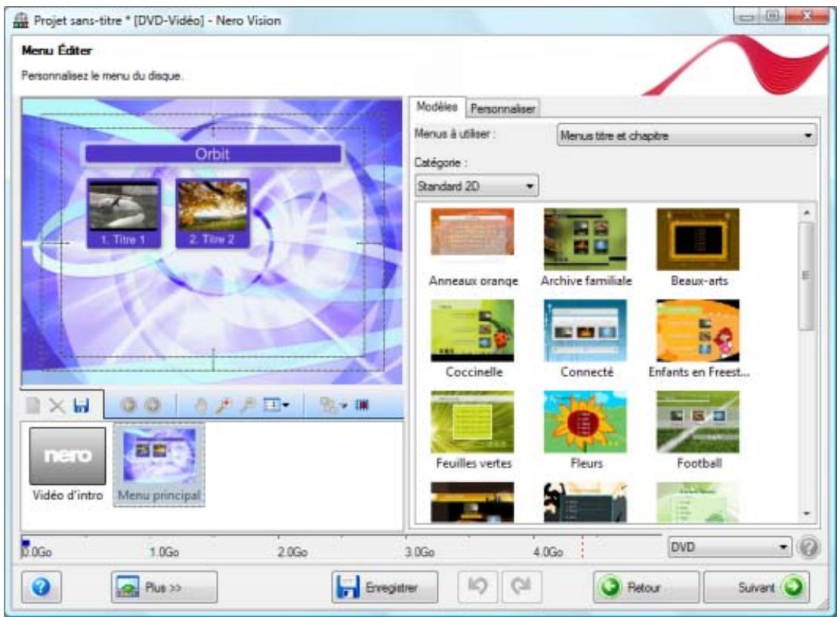Click the 1. Titre 1 preview button
The height and width of the screenshot is (617, 840).
[124, 214]
